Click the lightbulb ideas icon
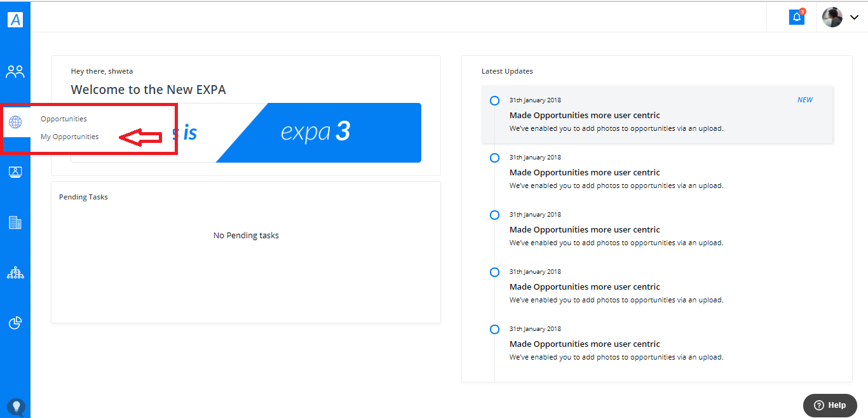This screenshot has height=418, width=868. (15, 407)
